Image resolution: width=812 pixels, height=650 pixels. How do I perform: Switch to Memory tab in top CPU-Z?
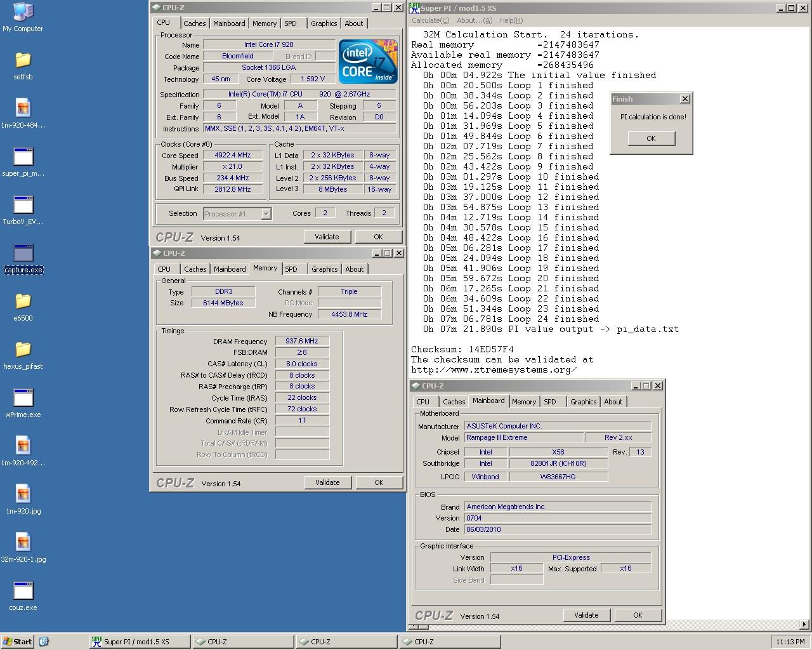[265, 23]
